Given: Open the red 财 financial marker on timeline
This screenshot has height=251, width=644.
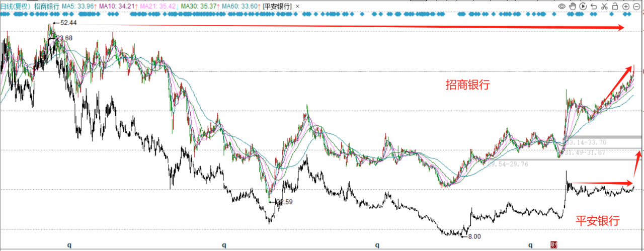Looking at the screenshot, I should (x=554, y=245).
